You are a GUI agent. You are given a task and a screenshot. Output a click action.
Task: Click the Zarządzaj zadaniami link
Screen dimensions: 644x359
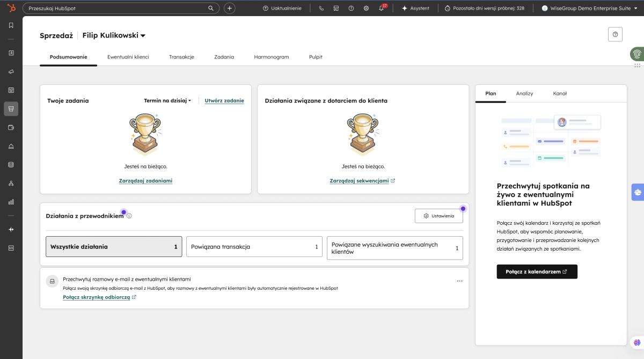pyautogui.click(x=145, y=181)
